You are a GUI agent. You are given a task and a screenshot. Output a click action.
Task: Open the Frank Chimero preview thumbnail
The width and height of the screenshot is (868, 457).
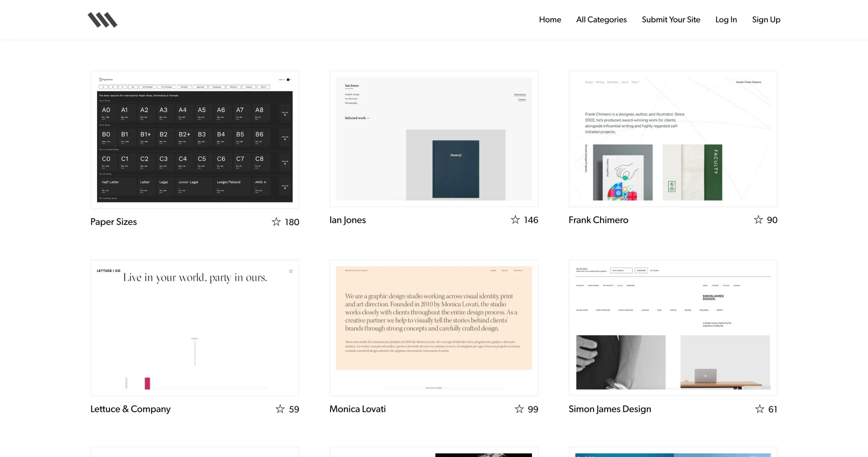point(673,139)
